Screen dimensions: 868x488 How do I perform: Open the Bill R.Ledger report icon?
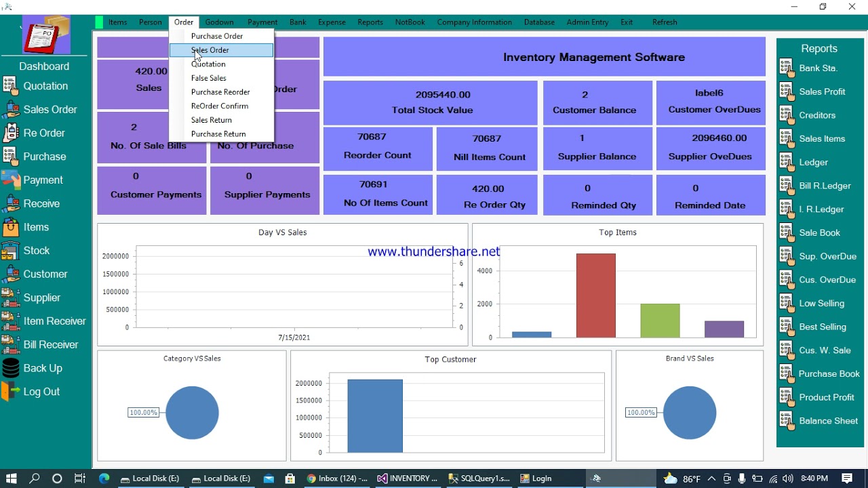pos(787,186)
